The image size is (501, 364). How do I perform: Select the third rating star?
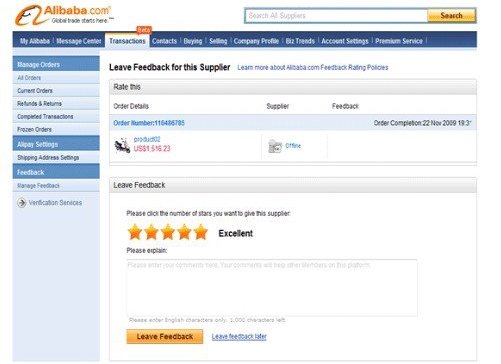[168, 232]
